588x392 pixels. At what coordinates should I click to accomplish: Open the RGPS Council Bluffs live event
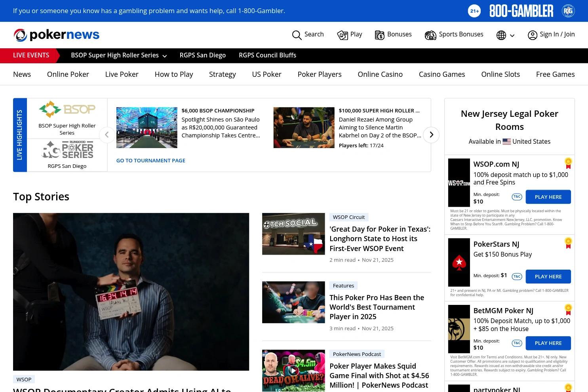coord(268,55)
